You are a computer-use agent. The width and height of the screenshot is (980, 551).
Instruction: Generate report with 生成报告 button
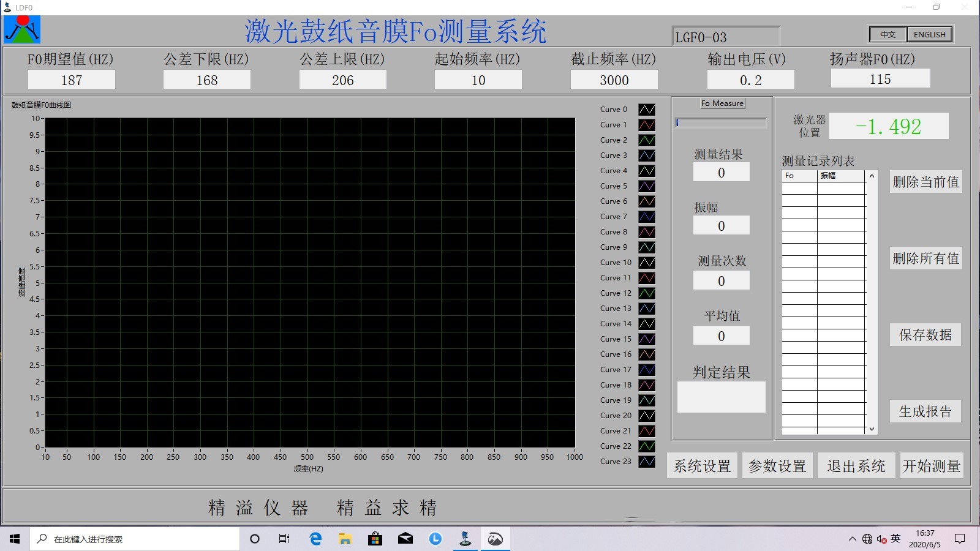click(925, 411)
